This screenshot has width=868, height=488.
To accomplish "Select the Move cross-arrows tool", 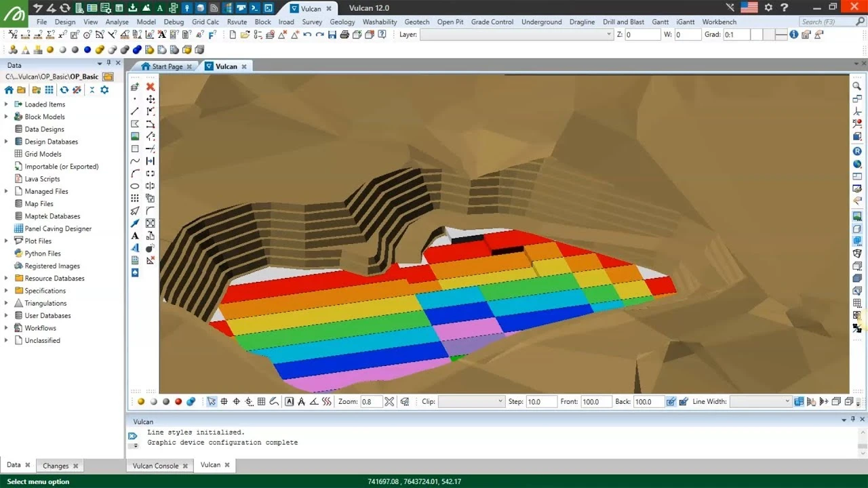I will (x=151, y=99).
